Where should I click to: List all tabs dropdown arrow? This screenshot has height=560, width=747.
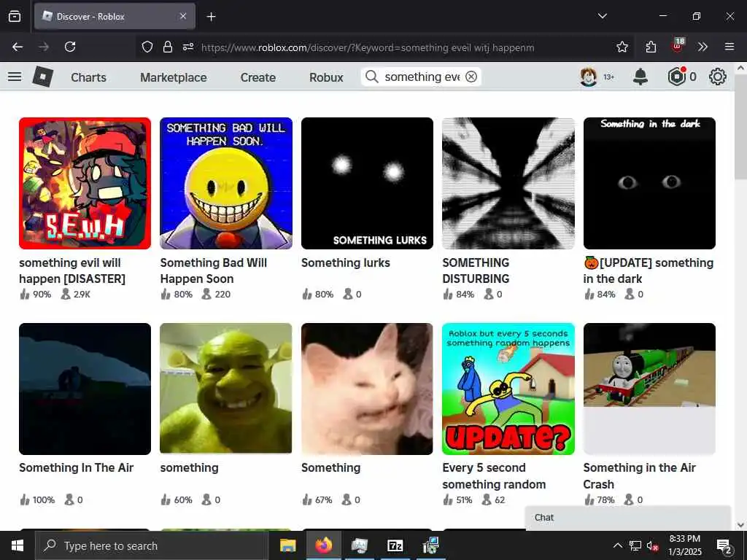point(602,16)
